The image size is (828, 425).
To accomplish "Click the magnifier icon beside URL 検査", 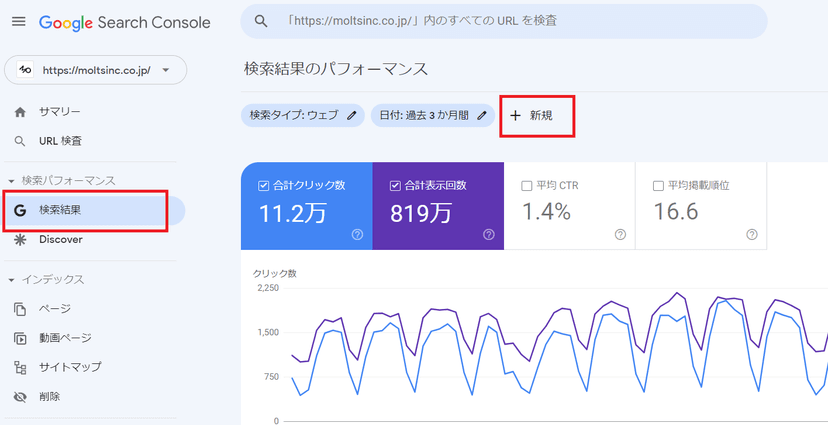I will pyautogui.click(x=20, y=141).
